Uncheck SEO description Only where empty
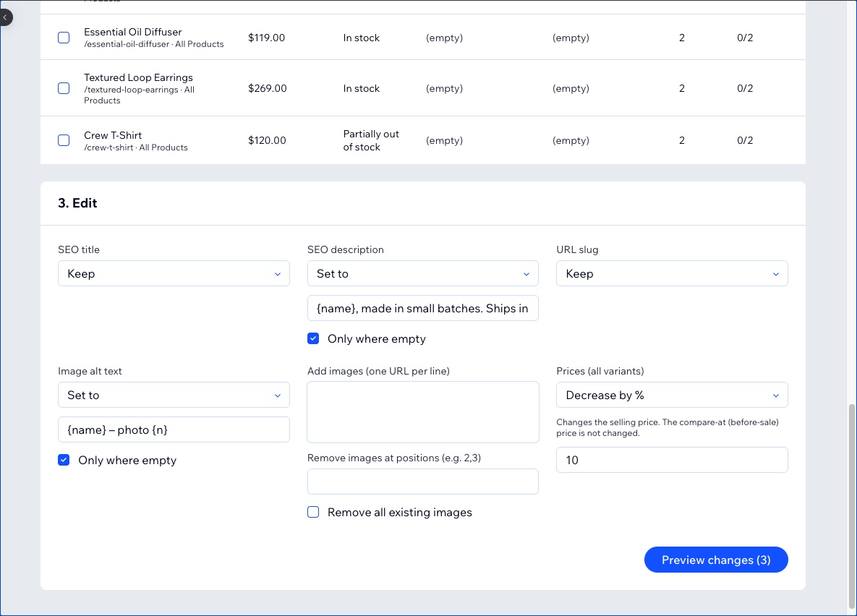 [x=313, y=338]
